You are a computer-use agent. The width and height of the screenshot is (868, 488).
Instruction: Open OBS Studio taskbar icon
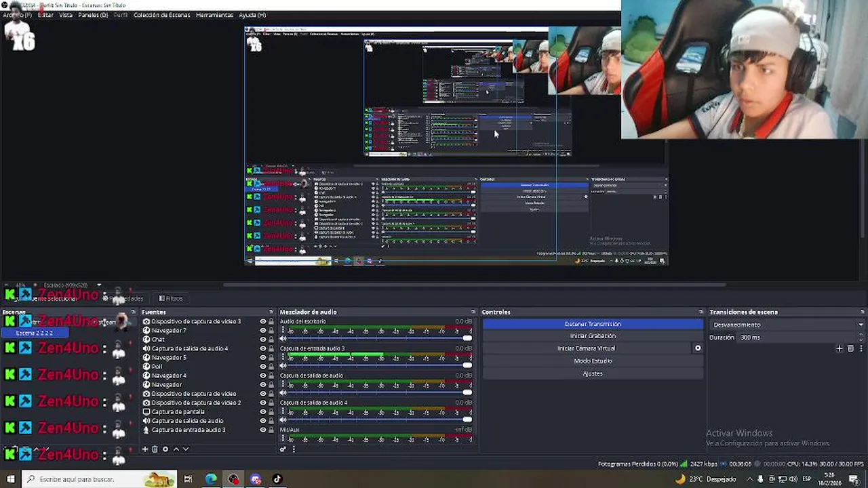tap(233, 479)
